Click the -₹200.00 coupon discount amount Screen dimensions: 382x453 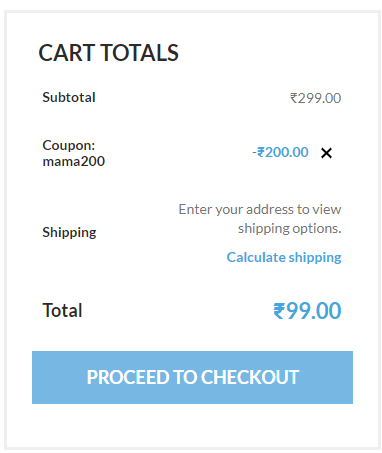tap(280, 152)
